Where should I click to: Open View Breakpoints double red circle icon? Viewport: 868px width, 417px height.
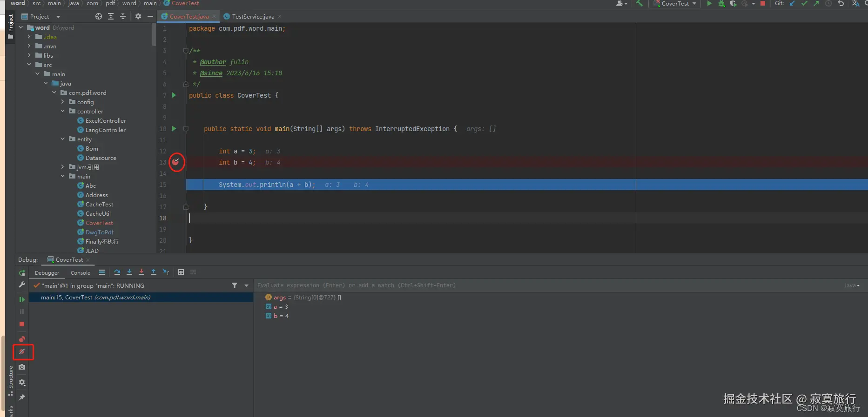(22, 339)
